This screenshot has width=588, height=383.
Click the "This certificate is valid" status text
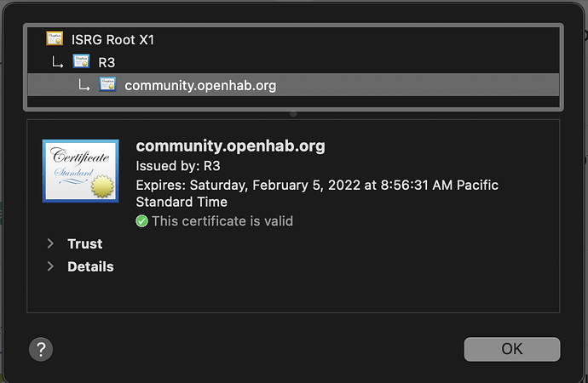point(222,221)
